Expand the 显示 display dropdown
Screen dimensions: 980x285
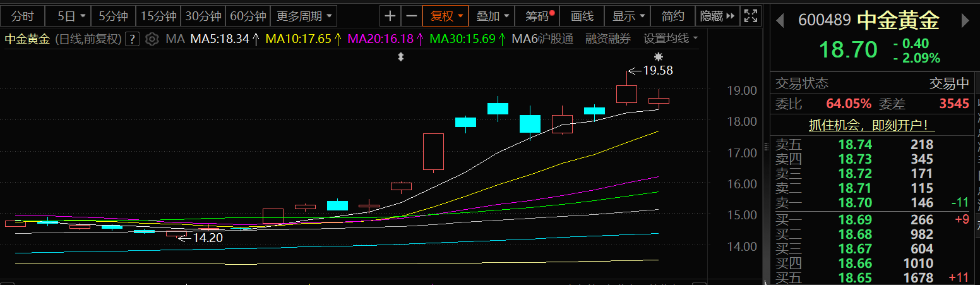[x=629, y=16]
